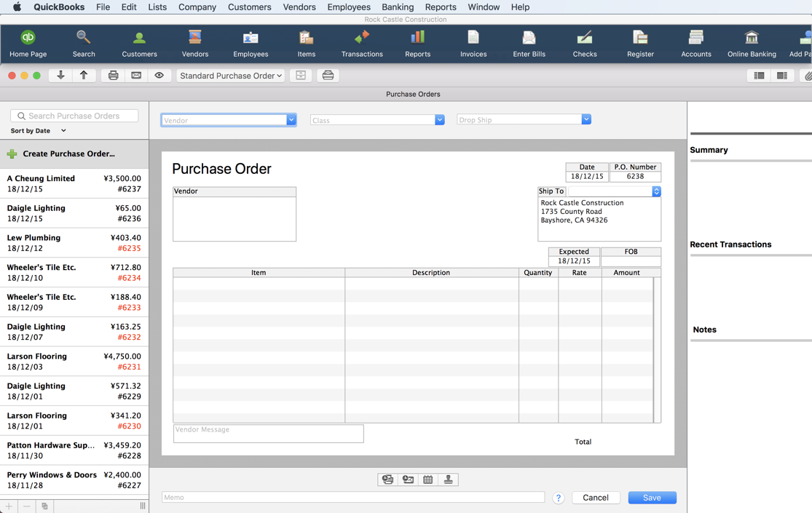Email the purchase order via the envelope icon
The height and width of the screenshot is (513, 812).
[136, 75]
